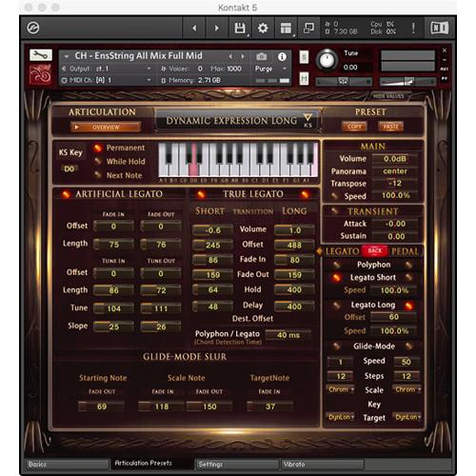Open options via the gear icon

tap(263, 28)
